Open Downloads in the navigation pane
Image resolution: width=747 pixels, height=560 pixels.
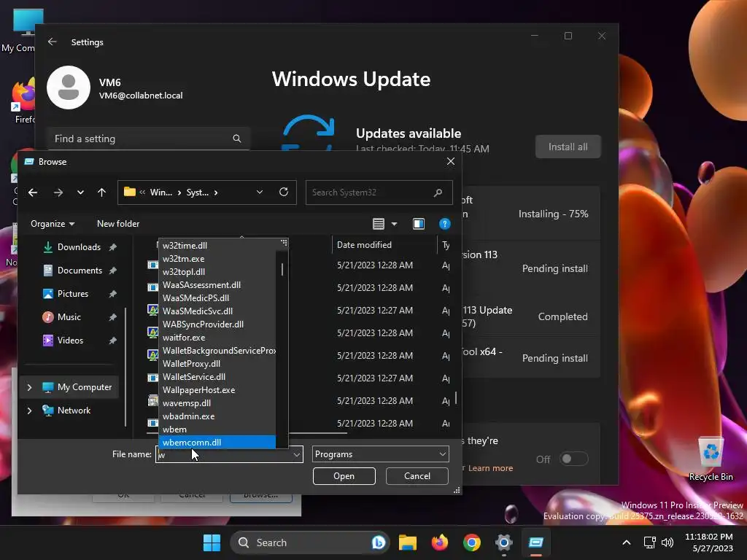79,247
